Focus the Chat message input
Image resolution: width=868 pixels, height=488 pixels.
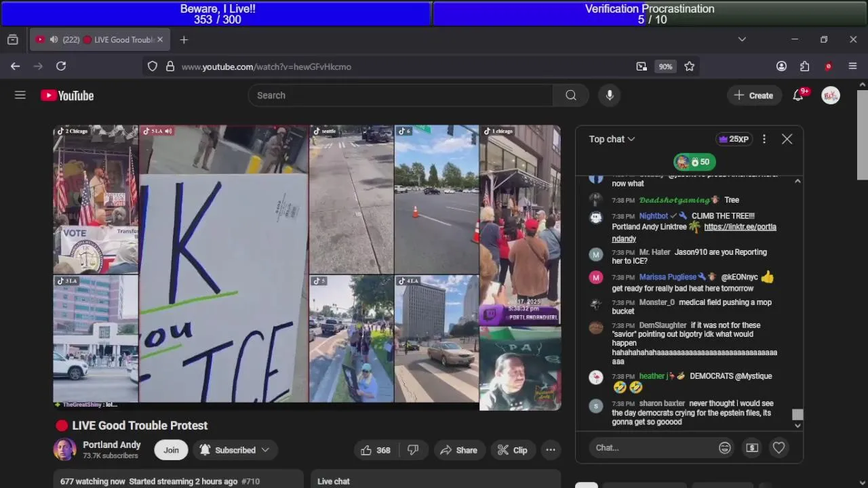pos(653,448)
